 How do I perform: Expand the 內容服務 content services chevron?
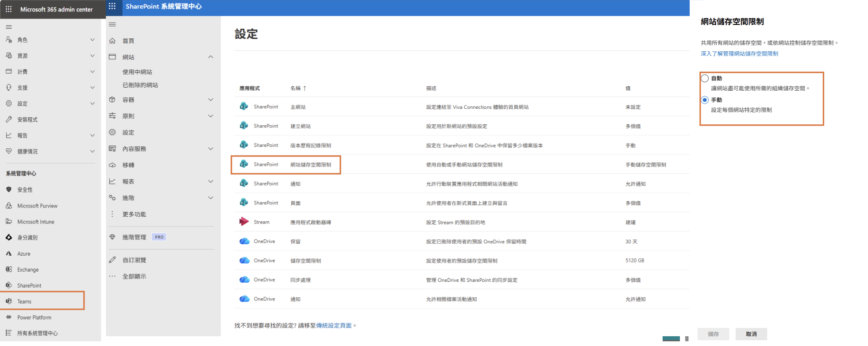[211, 149]
